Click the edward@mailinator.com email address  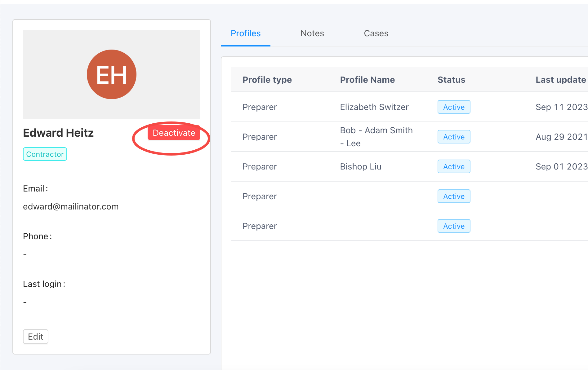pos(71,207)
